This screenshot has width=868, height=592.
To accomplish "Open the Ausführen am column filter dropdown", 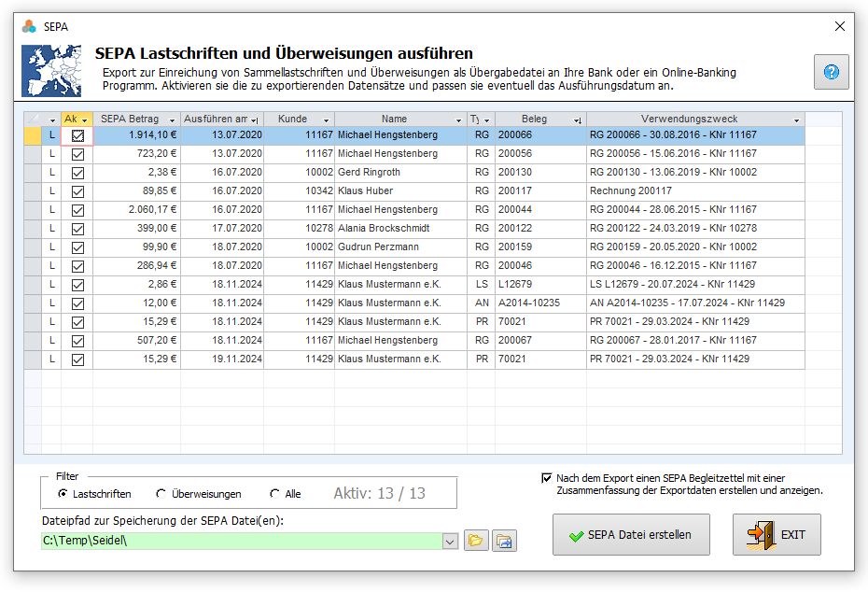I will click(x=255, y=120).
